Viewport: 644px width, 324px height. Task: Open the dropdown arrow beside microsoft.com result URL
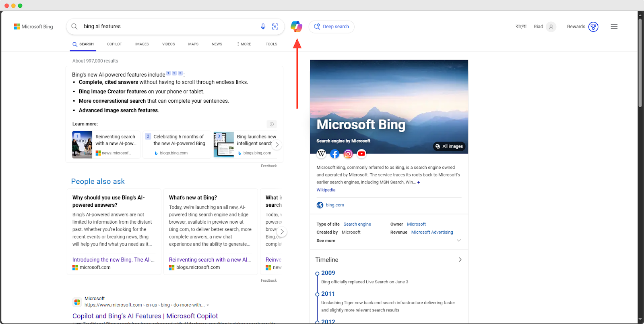(208, 305)
